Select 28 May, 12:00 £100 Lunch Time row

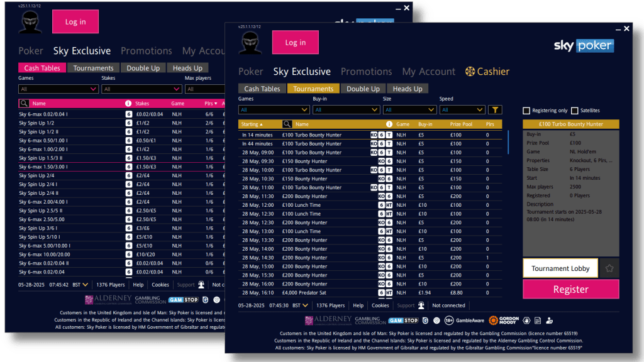pyautogui.click(x=370, y=206)
